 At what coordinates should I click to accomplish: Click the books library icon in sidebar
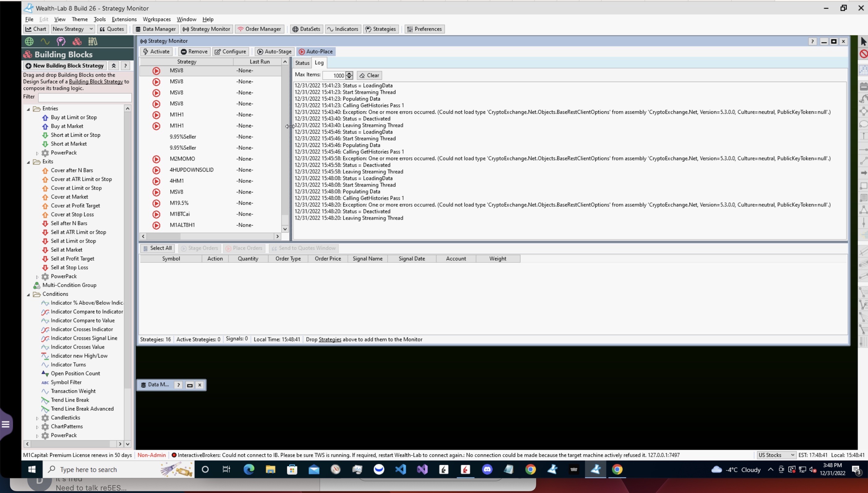click(x=93, y=41)
